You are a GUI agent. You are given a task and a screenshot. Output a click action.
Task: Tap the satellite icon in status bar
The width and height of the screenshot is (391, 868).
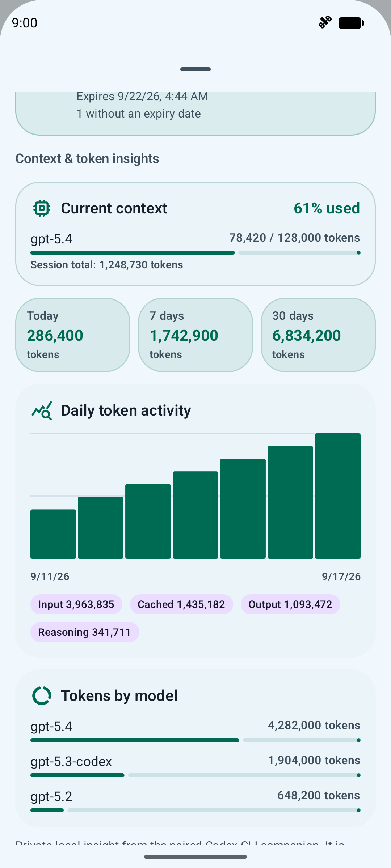[x=325, y=22]
